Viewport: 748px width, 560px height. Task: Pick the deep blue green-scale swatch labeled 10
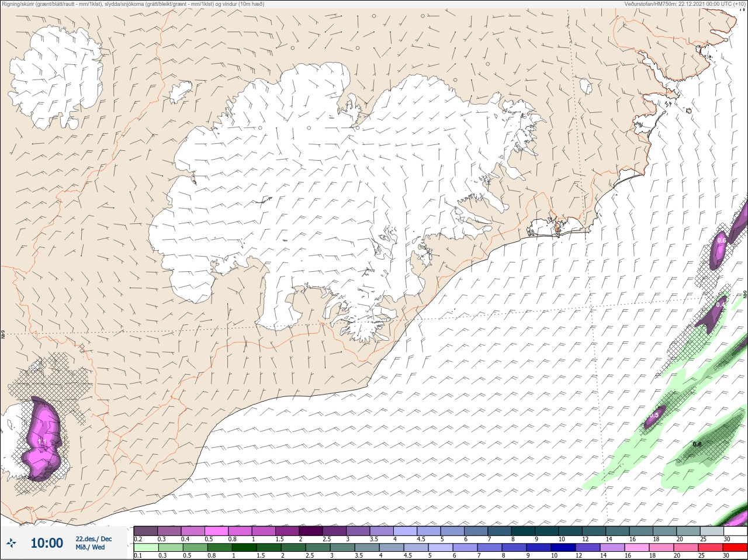tap(563, 548)
